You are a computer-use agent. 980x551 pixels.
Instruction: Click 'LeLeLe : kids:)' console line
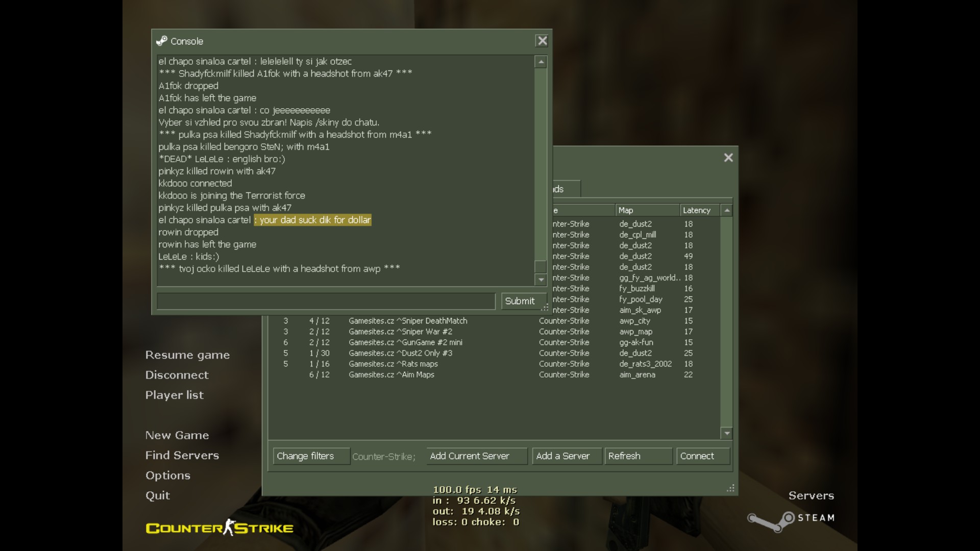pyautogui.click(x=188, y=257)
